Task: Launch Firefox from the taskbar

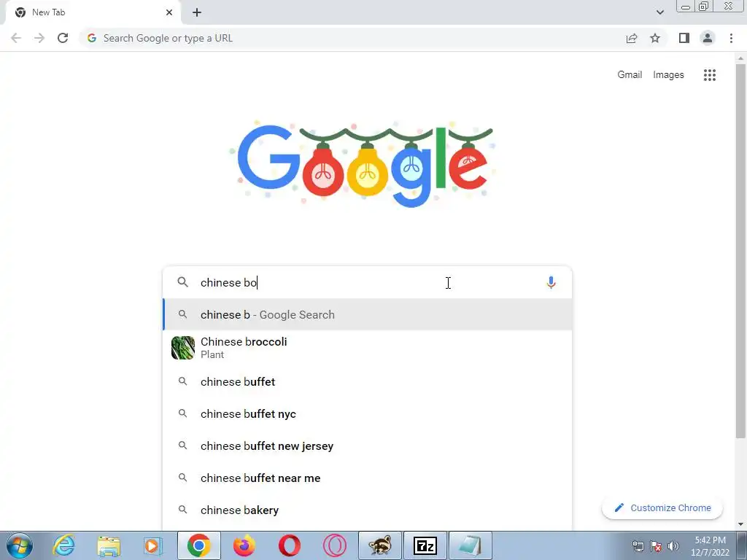Action: coord(244,545)
